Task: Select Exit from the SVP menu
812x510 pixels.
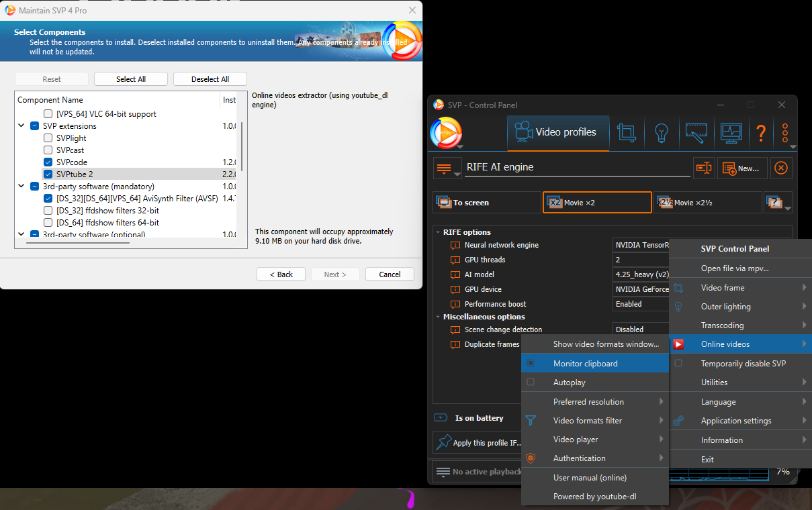Action: tap(741, 460)
